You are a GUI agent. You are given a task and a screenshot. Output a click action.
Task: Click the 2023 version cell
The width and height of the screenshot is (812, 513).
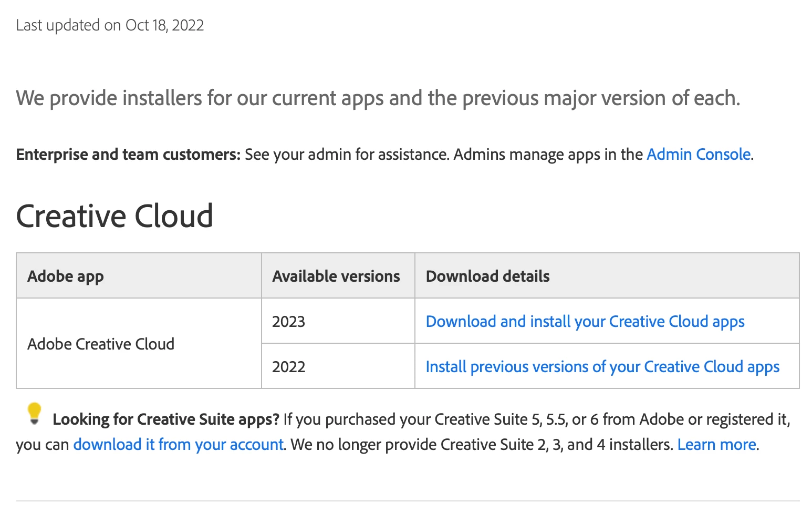pos(288,322)
